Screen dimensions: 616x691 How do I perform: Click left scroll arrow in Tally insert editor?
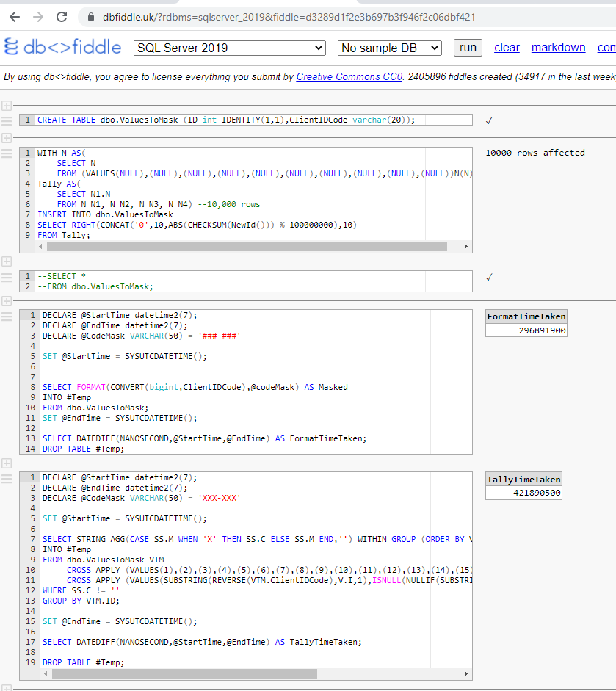click(x=41, y=246)
